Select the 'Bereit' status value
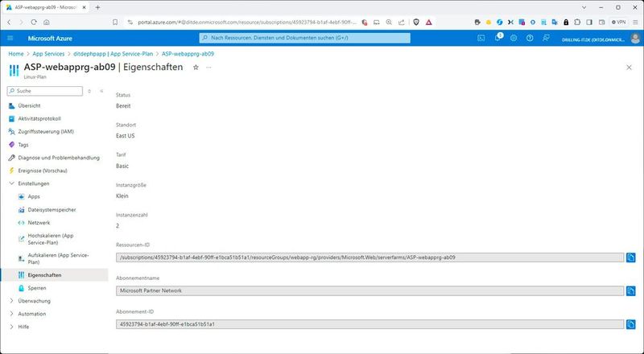The width and height of the screenshot is (644, 354). (x=123, y=106)
